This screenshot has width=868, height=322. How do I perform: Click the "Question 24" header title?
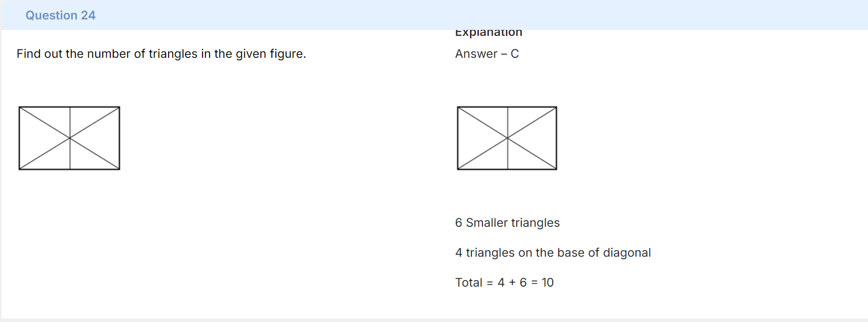(60, 15)
